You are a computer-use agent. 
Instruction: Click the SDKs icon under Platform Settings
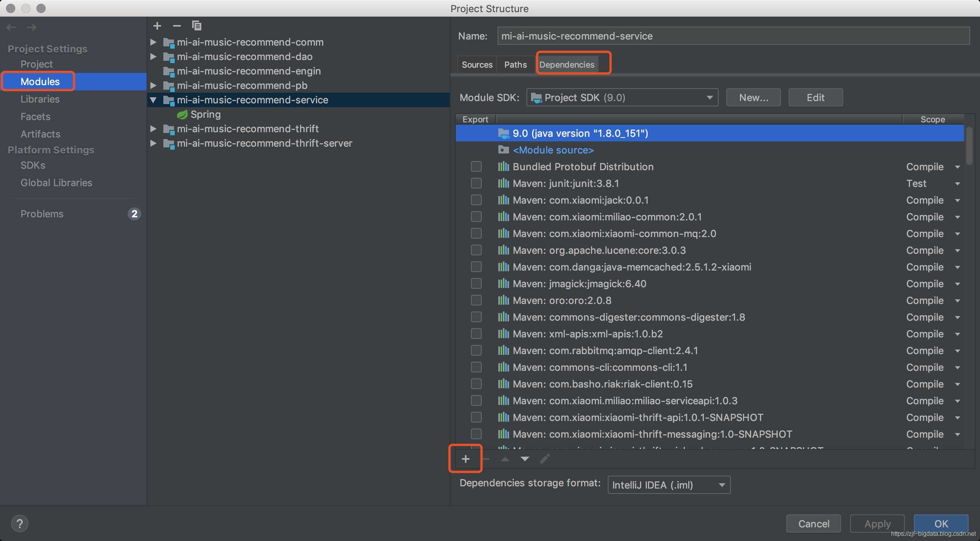click(x=32, y=165)
